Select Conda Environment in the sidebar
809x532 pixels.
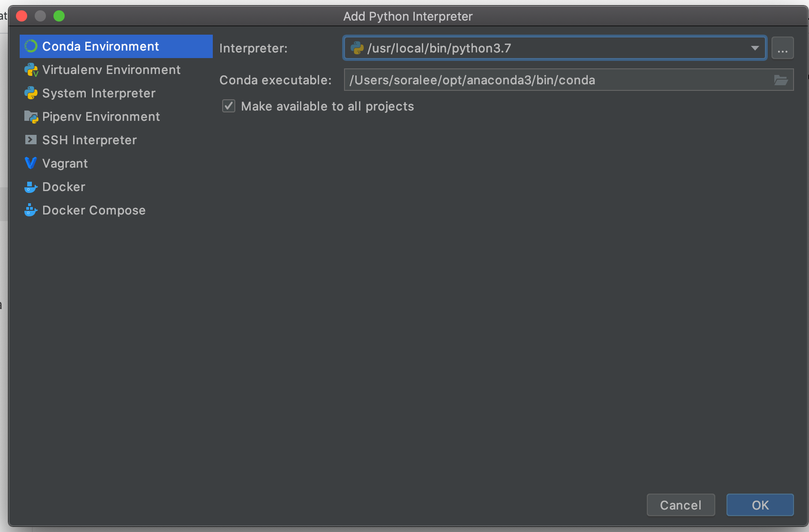click(116, 46)
